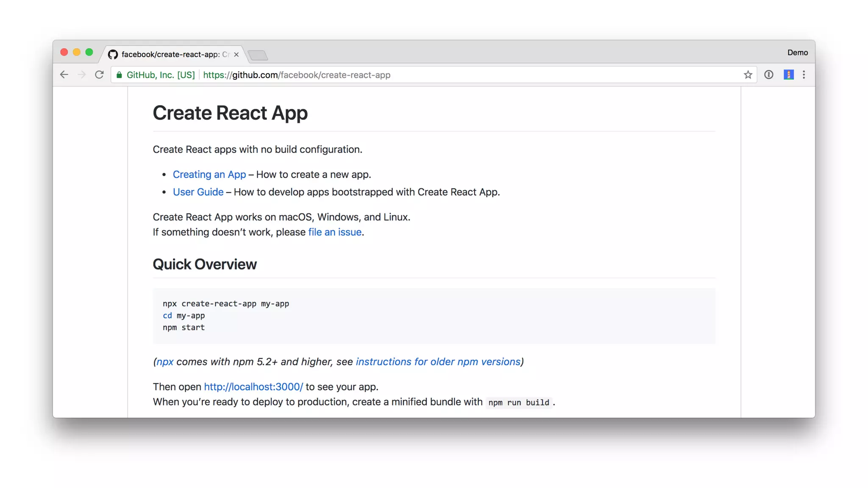Viewport: 868px width, 488px height.
Task: Bookmark page with the star icon
Action: (748, 75)
